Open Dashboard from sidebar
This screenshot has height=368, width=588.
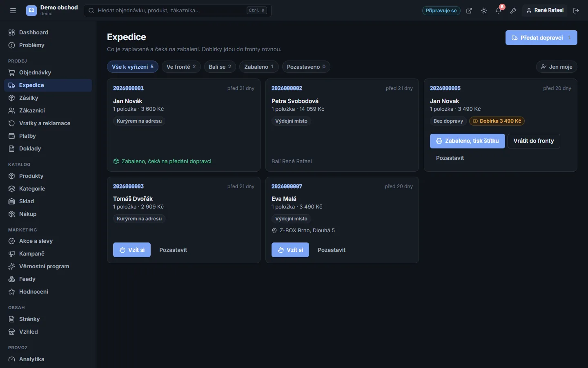tap(48, 32)
